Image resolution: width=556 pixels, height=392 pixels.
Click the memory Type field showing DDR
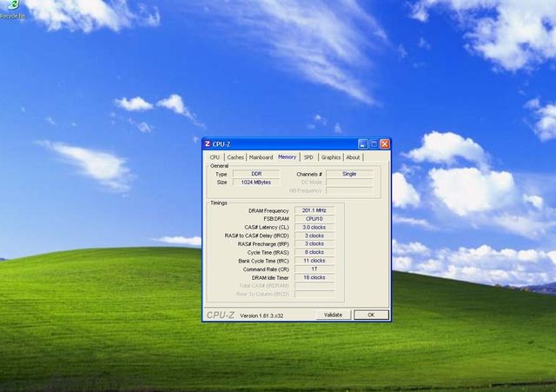[256, 174]
